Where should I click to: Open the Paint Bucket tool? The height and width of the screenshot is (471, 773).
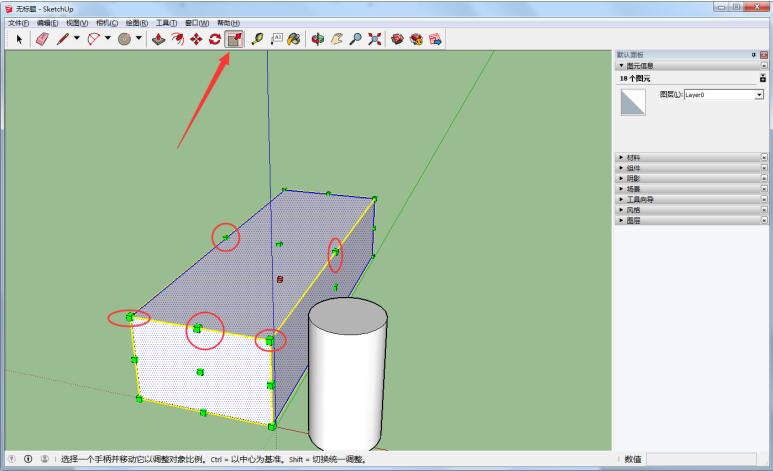point(294,39)
